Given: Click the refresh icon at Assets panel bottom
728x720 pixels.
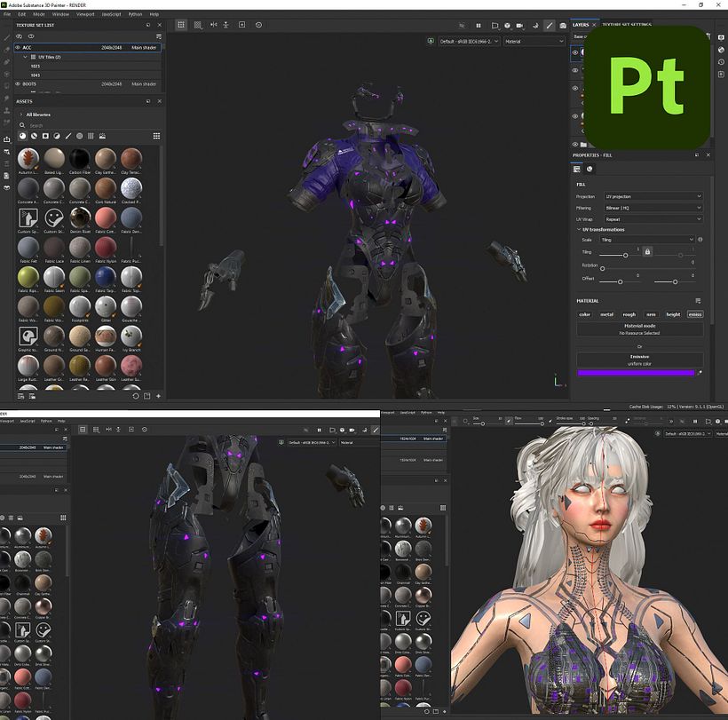Looking at the screenshot, I should (x=136, y=397).
